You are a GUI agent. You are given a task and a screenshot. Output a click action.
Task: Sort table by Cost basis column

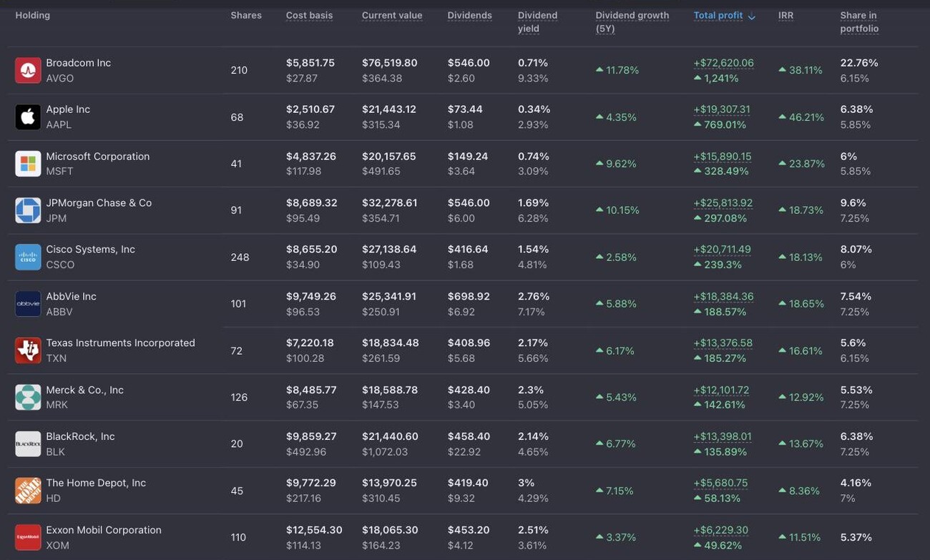point(309,15)
